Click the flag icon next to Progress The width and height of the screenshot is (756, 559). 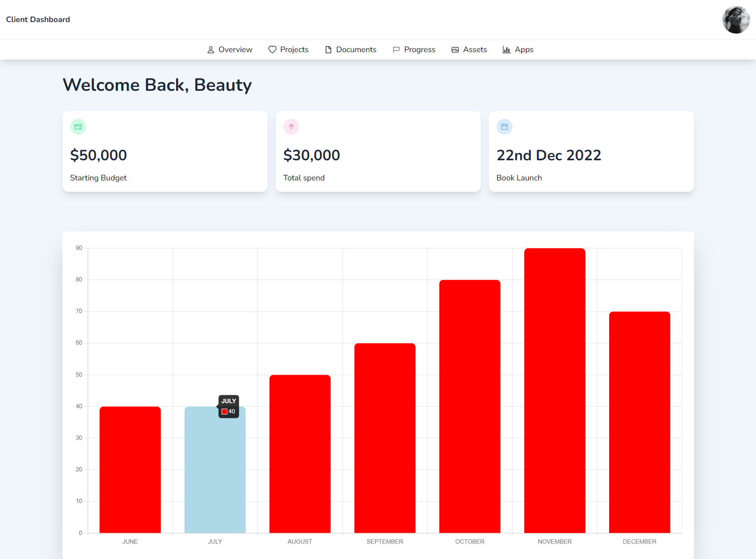pyautogui.click(x=396, y=50)
